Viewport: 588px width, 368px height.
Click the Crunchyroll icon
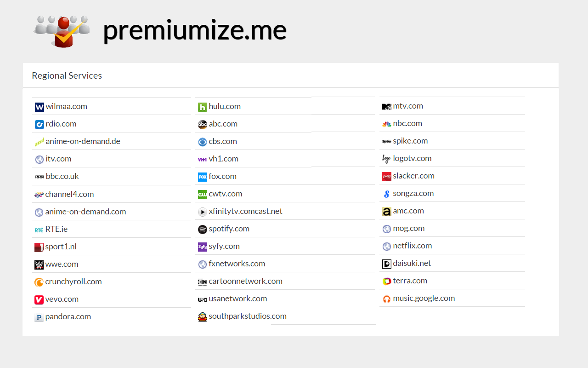click(39, 282)
